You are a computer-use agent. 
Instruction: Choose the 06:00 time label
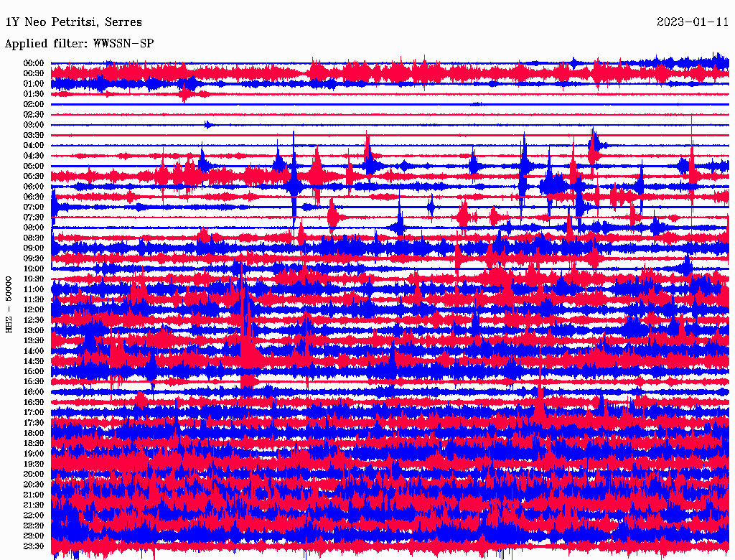tap(34, 187)
